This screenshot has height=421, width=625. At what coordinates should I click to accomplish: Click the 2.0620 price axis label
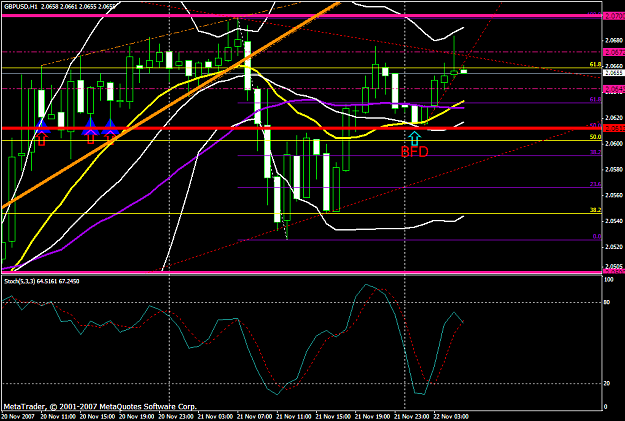613,118
